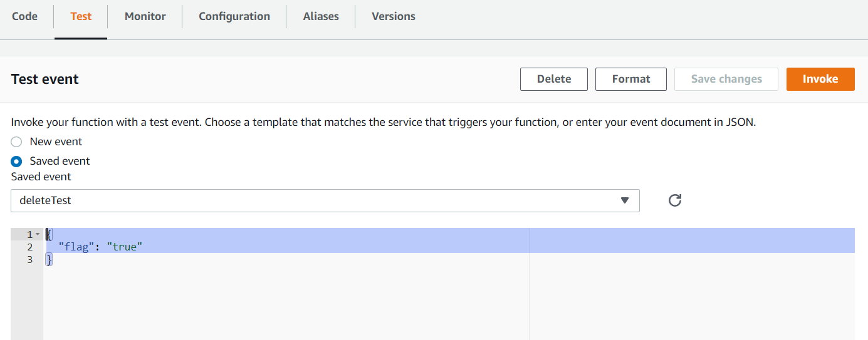868x340 pixels.
Task: Switch to the Code tab
Action: click(25, 16)
